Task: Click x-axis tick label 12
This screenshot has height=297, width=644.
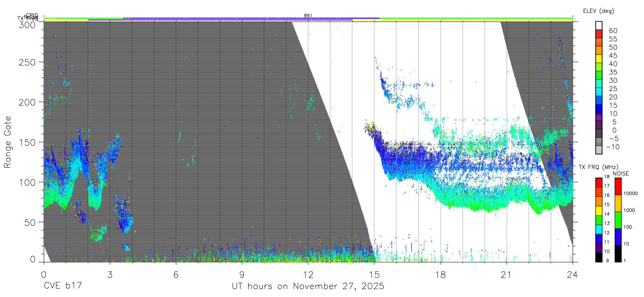Action: (x=308, y=274)
